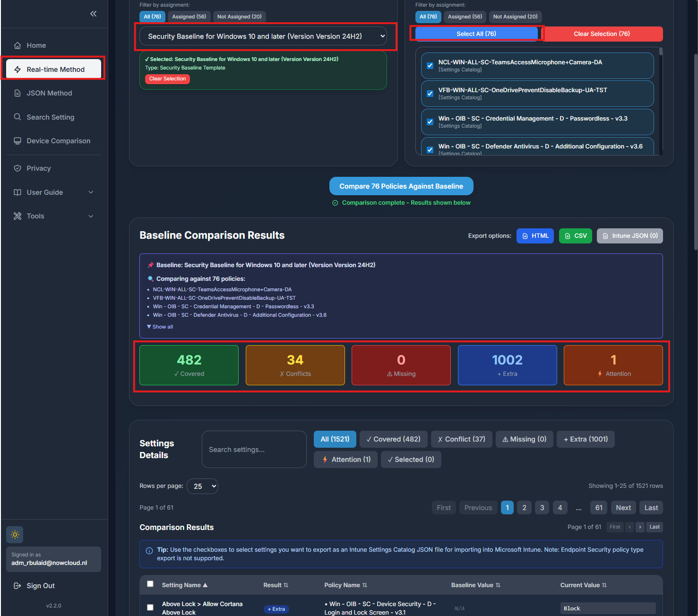Open the Security Baseline selection dropdown
698x616 pixels.
[263, 36]
